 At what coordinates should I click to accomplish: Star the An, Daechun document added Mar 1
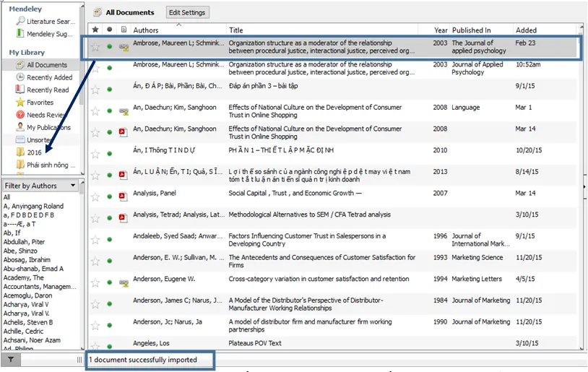[x=95, y=111]
